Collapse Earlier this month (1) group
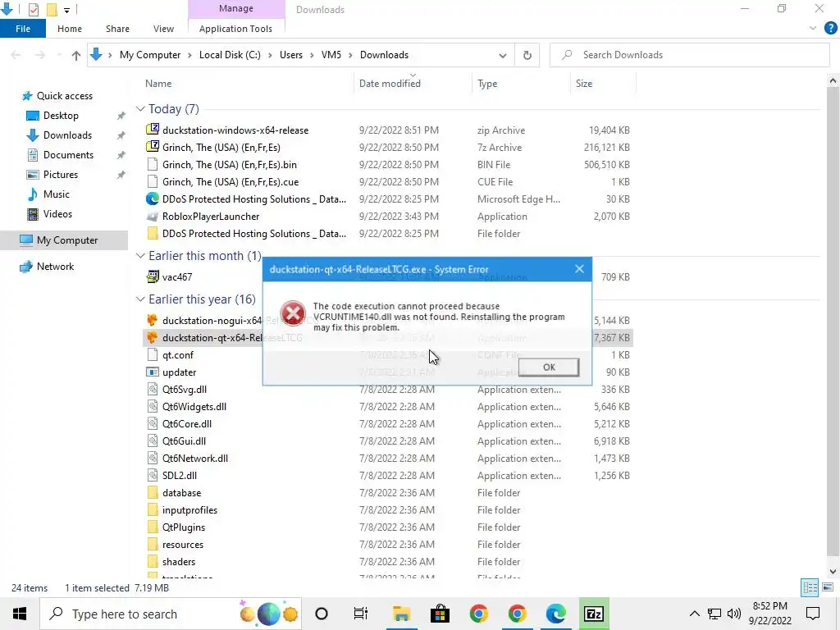 pyautogui.click(x=140, y=256)
